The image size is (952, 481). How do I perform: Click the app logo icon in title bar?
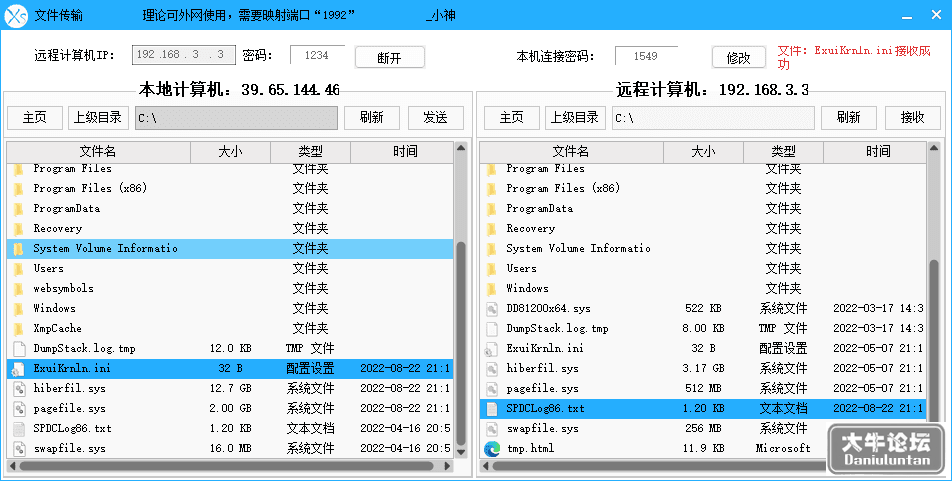(16, 15)
